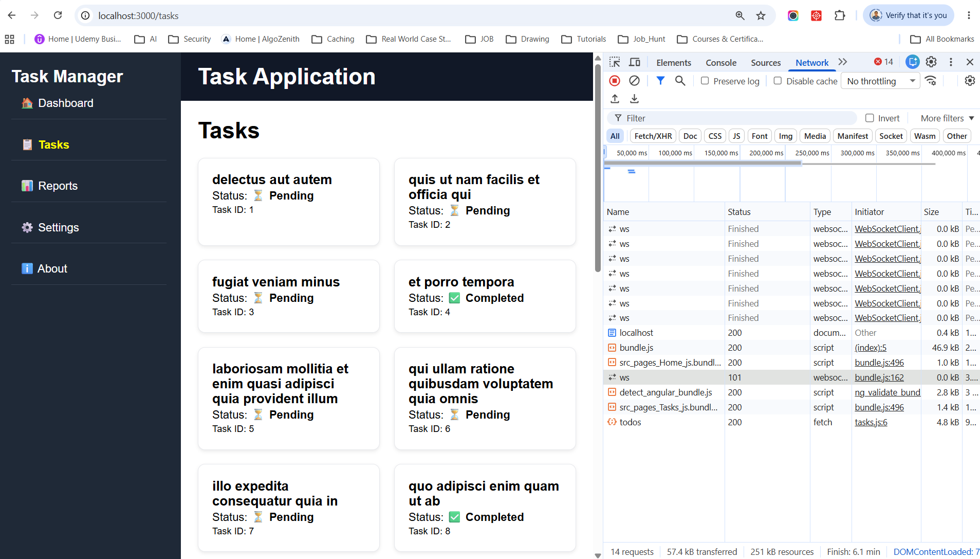Open Network panel settings gear

point(970,81)
